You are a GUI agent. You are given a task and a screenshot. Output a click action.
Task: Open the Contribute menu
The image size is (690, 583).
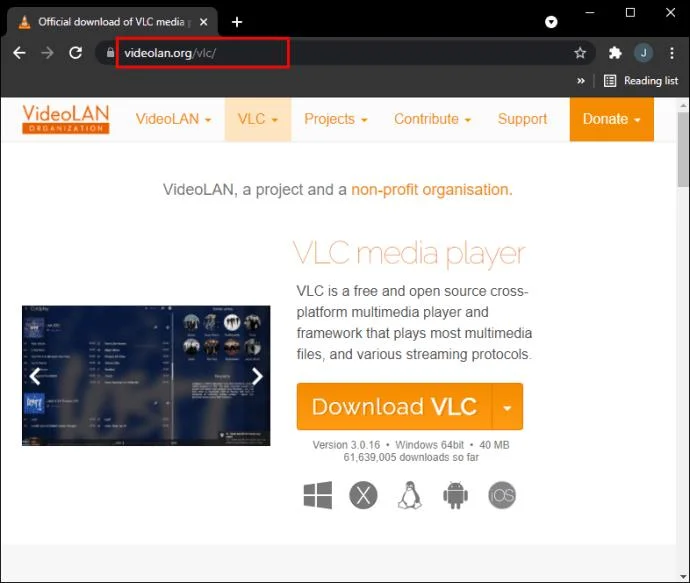[x=432, y=119]
